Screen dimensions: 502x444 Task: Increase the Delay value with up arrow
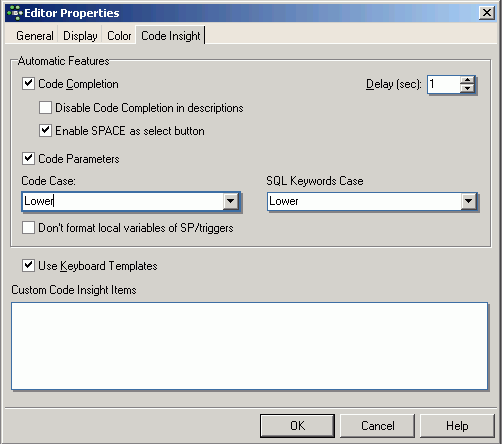(468, 80)
